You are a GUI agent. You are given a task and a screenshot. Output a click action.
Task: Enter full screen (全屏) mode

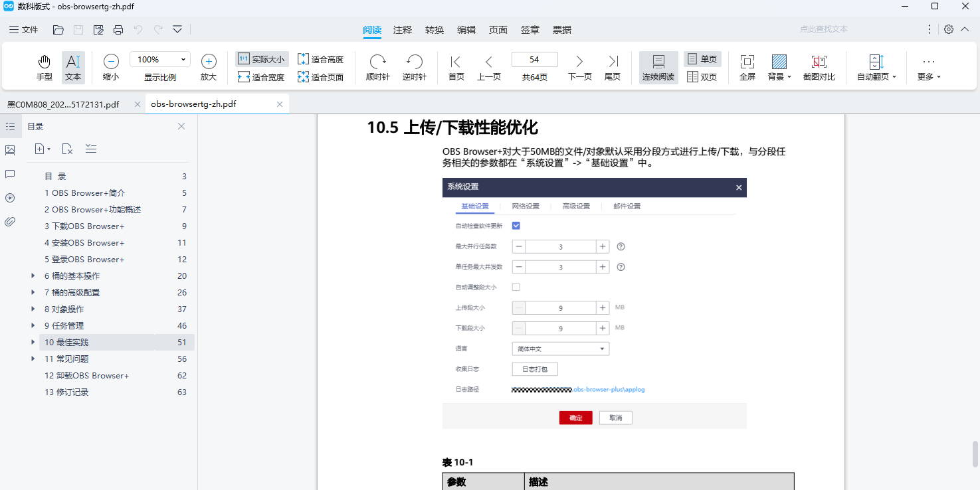pos(747,68)
